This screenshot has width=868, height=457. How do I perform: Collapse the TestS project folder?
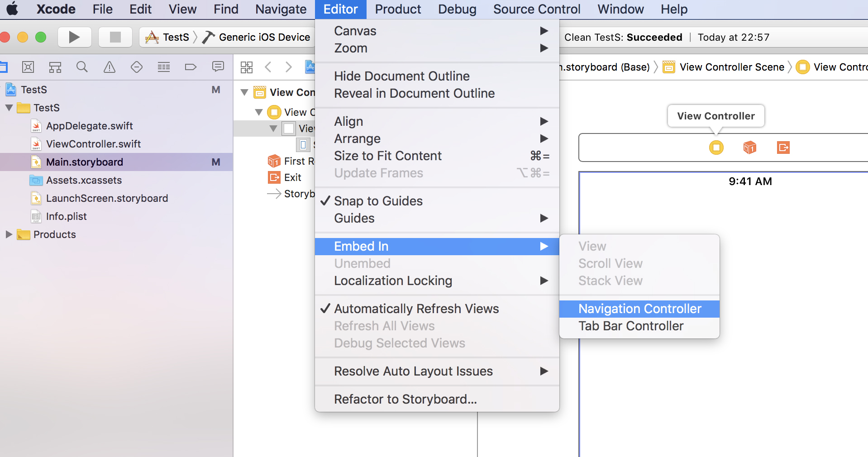pyautogui.click(x=8, y=108)
